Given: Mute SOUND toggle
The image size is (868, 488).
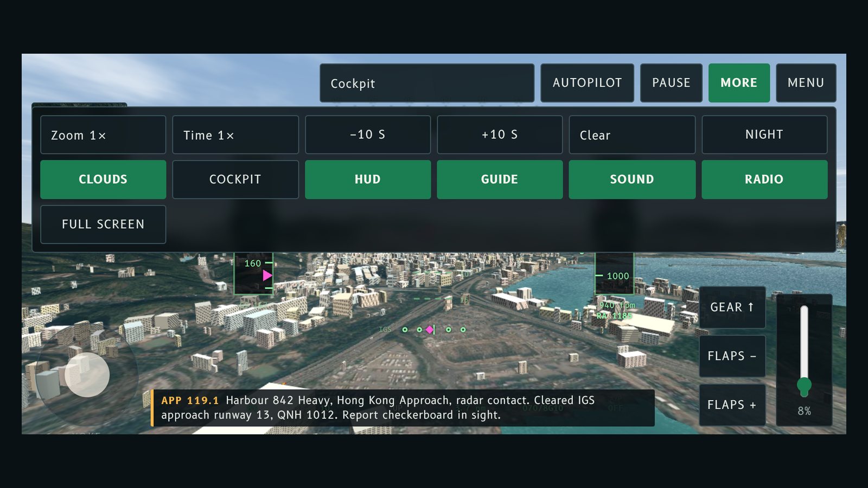Looking at the screenshot, I should (x=632, y=179).
